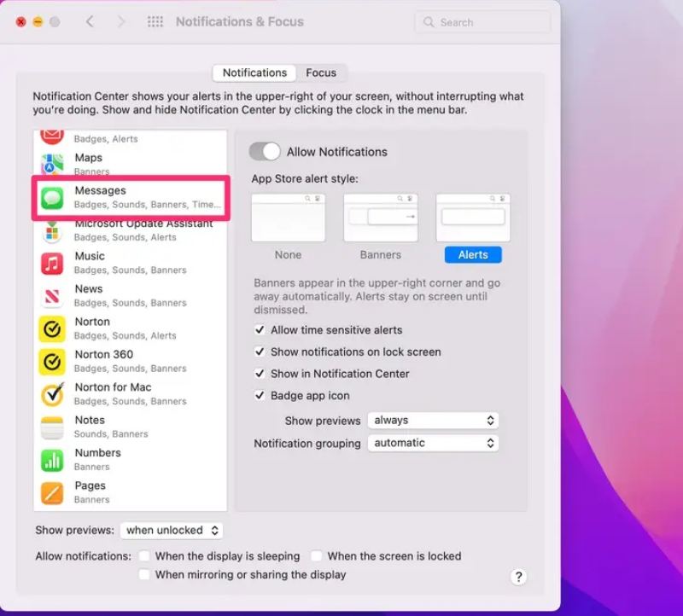This screenshot has height=616, width=683.
Task: Uncheck Badge app icon checkbox
Action: pyautogui.click(x=260, y=396)
